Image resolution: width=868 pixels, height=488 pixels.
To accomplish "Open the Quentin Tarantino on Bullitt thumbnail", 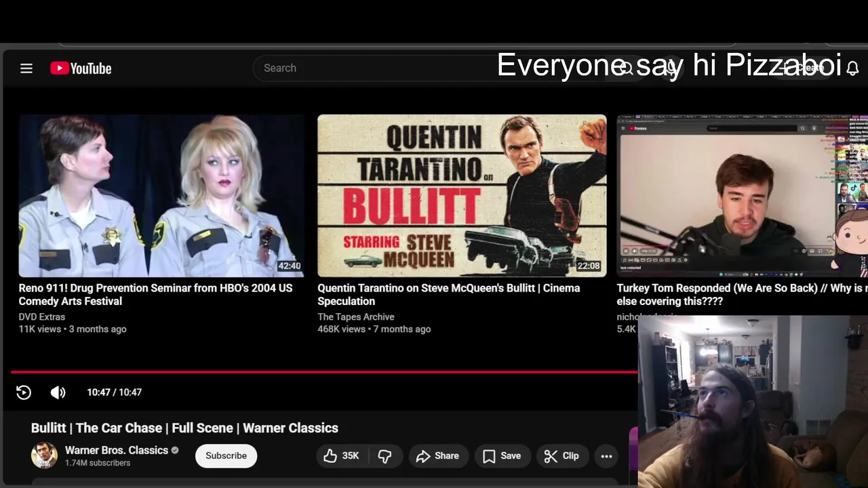I will [x=462, y=196].
